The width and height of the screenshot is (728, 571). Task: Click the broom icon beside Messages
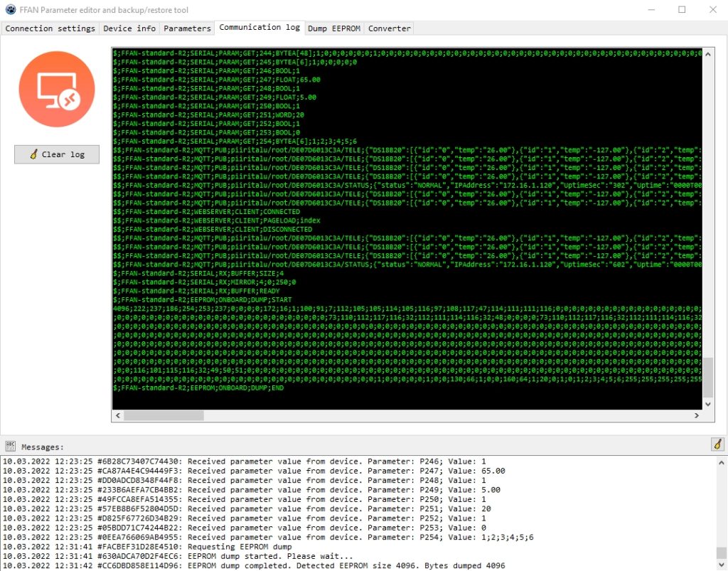click(717, 444)
